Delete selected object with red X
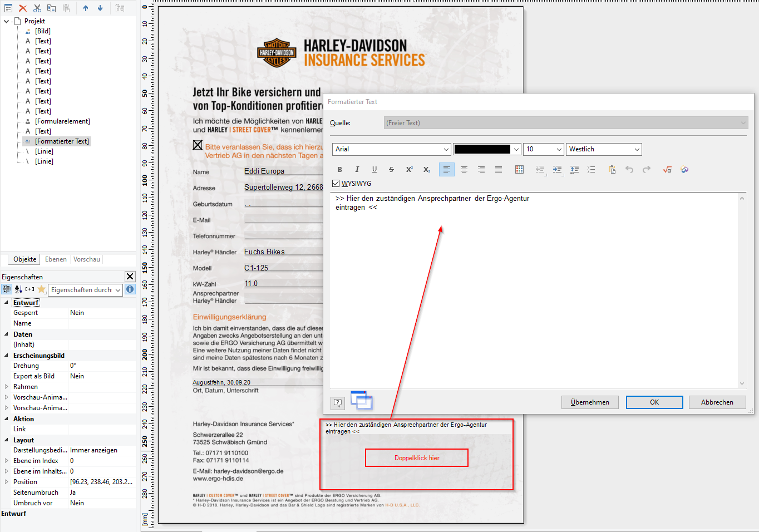 23,8
